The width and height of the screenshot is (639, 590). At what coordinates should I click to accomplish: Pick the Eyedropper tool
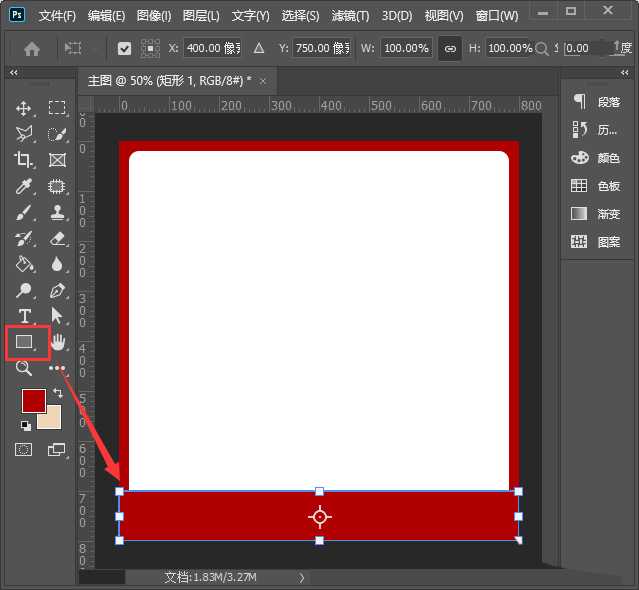point(25,186)
